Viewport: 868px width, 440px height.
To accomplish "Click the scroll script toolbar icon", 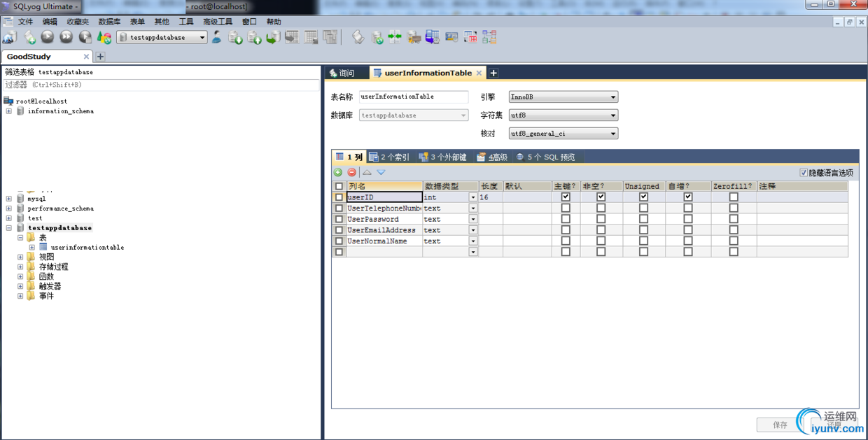I will [358, 37].
